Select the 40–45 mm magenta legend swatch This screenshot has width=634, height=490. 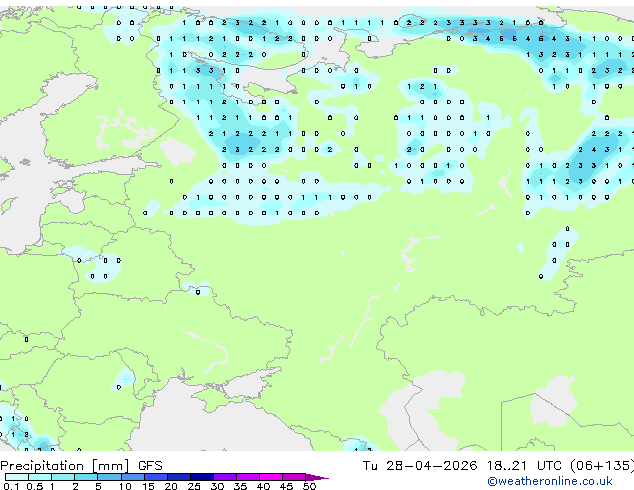(x=271, y=477)
